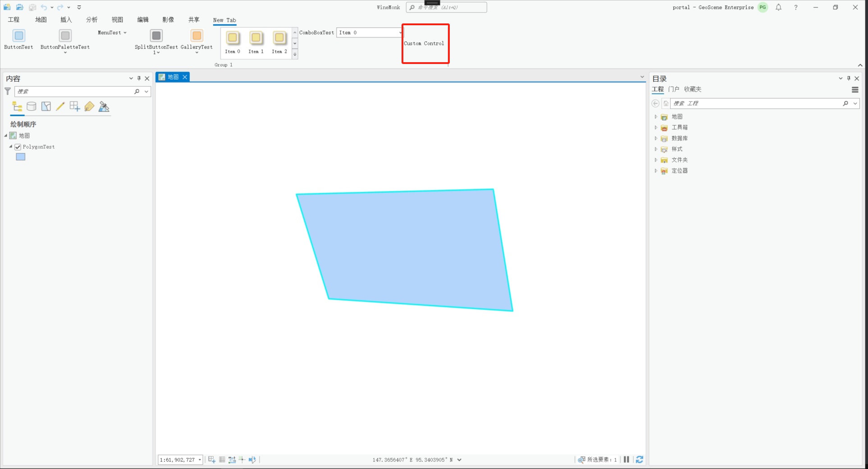Select List By Labeling icon
The width and height of the screenshot is (868, 469).
pyautogui.click(x=89, y=107)
